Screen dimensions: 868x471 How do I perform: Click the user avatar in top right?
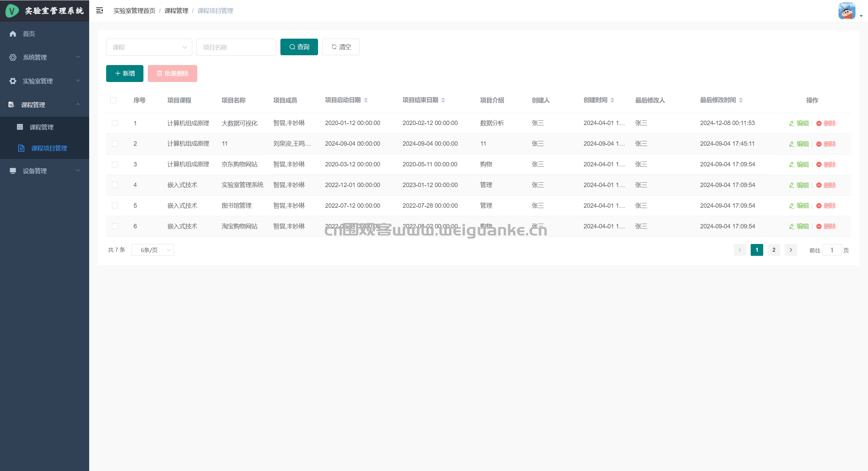click(x=847, y=11)
